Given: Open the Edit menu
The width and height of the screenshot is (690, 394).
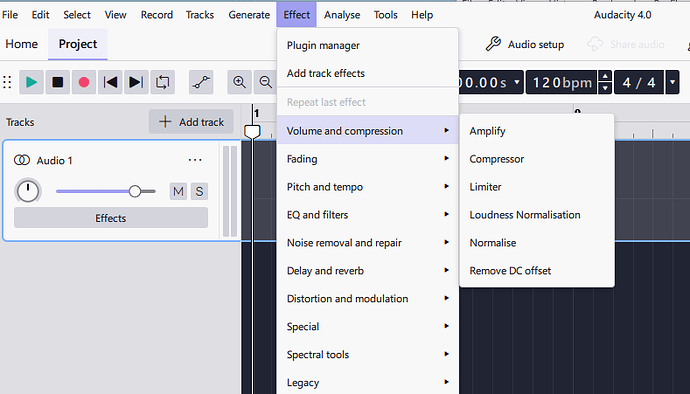Looking at the screenshot, I should pos(40,15).
